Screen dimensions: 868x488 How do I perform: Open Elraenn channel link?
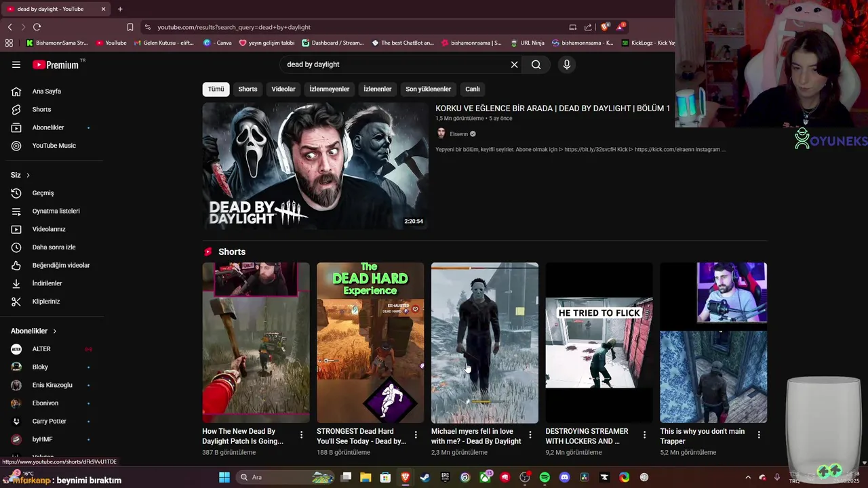[458, 134]
